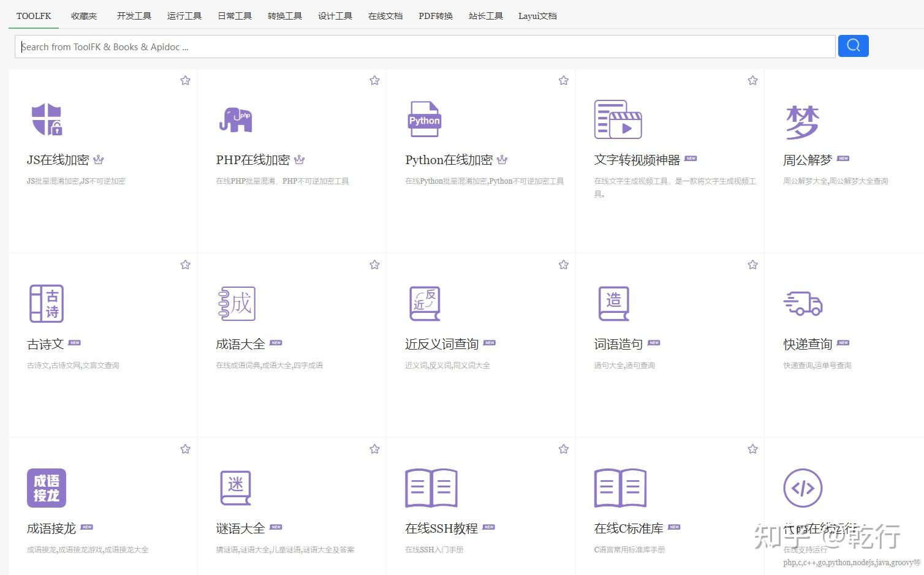This screenshot has height=575, width=924.
Task: Click the open book icon above 在线SSH教程
Action: pyautogui.click(x=431, y=488)
